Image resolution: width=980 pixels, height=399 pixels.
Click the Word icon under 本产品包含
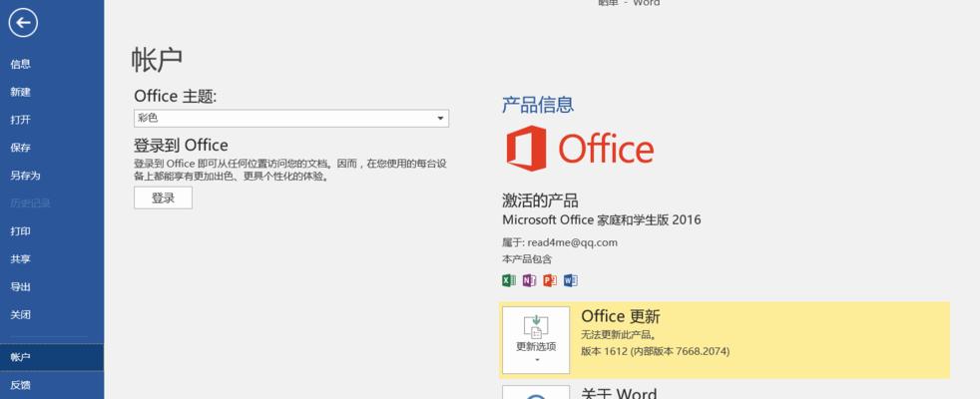coord(570,280)
